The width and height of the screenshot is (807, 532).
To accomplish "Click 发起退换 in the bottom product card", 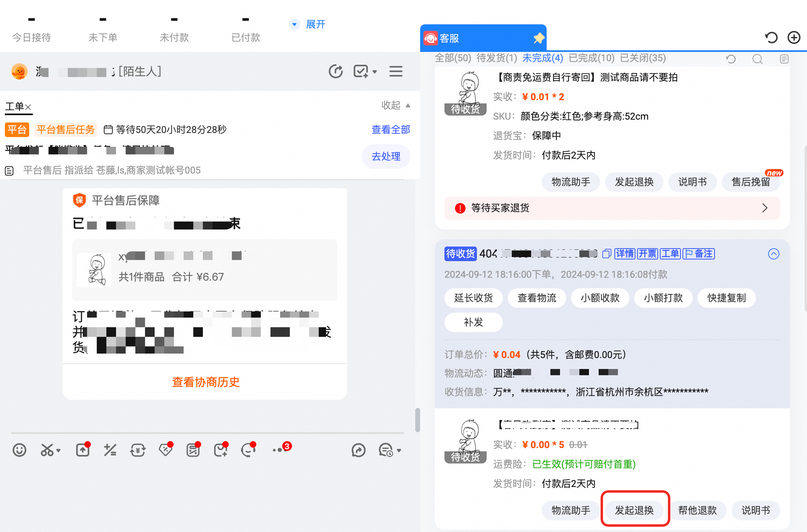I will point(634,511).
